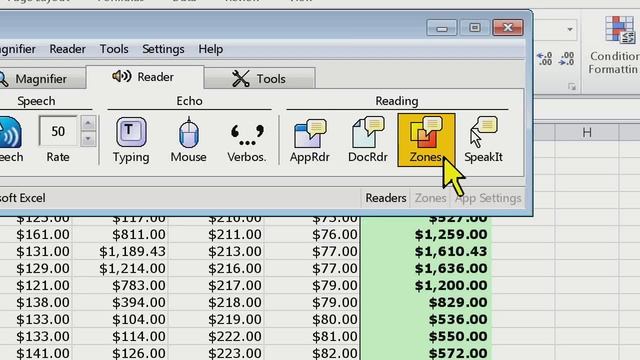
Task: Click the Zones reading button
Action: point(426,140)
